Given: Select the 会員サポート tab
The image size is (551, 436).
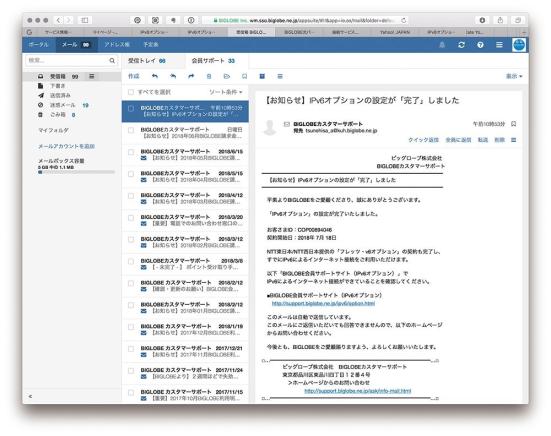Looking at the screenshot, I should tap(213, 61).
